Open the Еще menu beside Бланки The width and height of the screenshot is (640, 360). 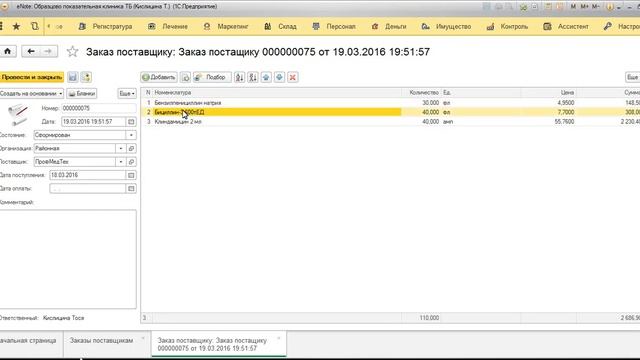coord(127,93)
